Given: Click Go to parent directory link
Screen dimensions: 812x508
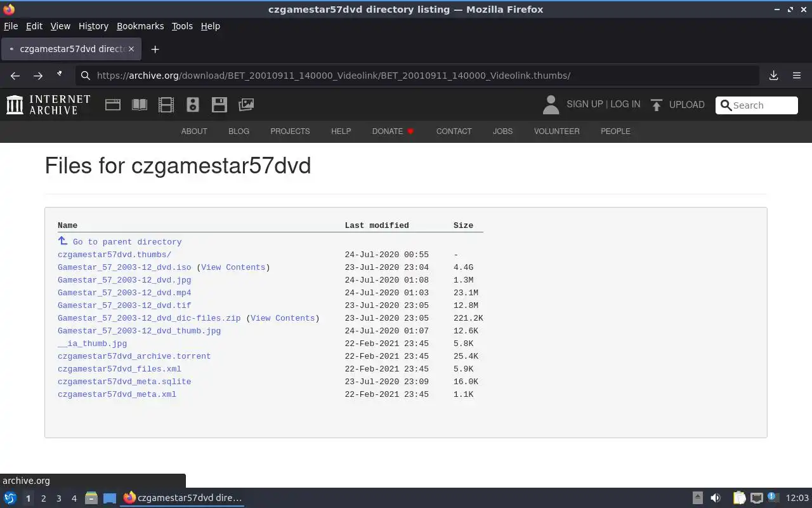Looking at the screenshot, I should tap(127, 242).
